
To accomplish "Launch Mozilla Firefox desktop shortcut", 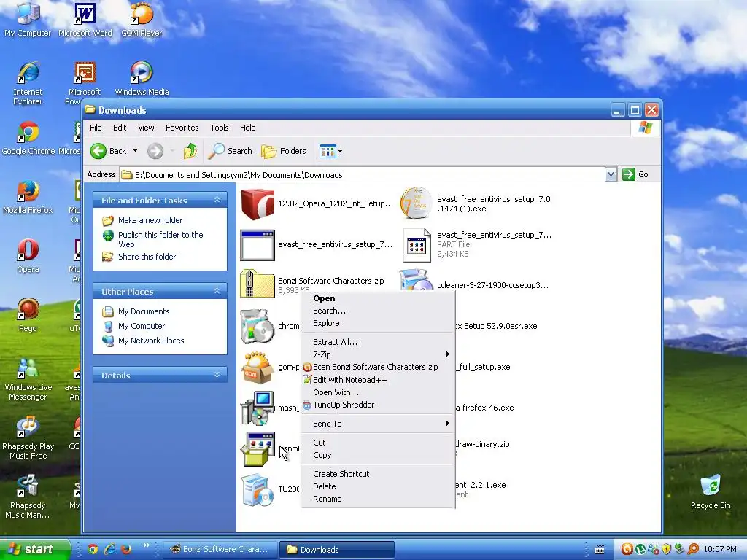I will coord(28,197).
